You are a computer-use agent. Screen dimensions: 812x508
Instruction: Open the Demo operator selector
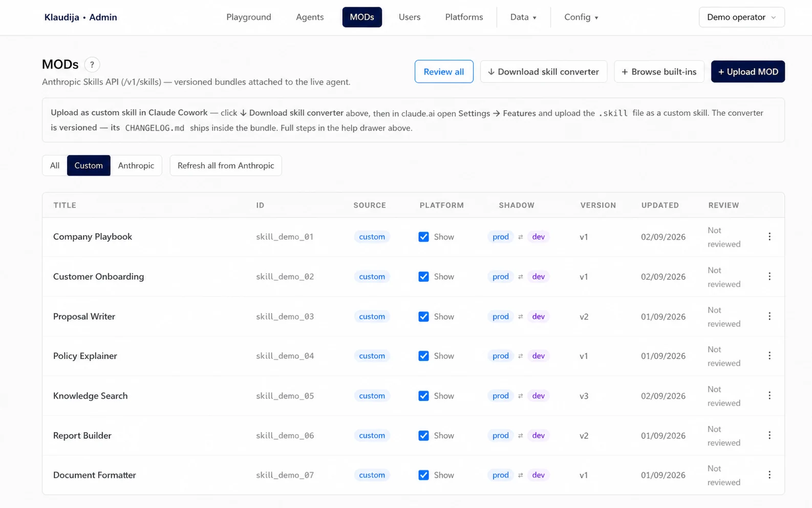[741, 17]
